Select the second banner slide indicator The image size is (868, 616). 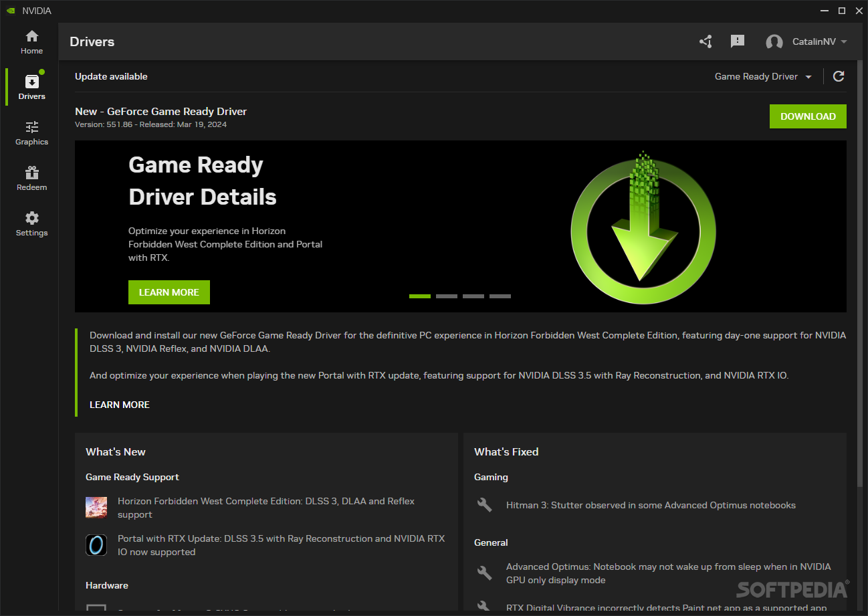(x=447, y=296)
